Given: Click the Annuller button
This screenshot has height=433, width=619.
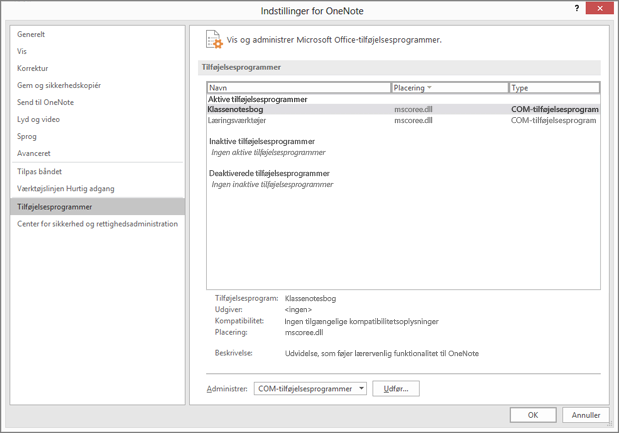Looking at the screenshot, I should pyautogui.click(x=586, y=415).
